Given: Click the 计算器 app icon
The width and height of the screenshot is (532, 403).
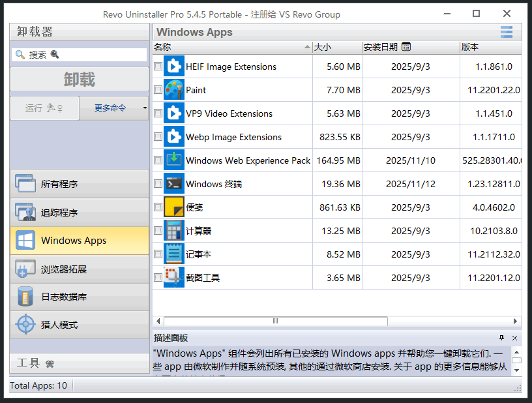Looking at the screenshot, I should [173, 230].
